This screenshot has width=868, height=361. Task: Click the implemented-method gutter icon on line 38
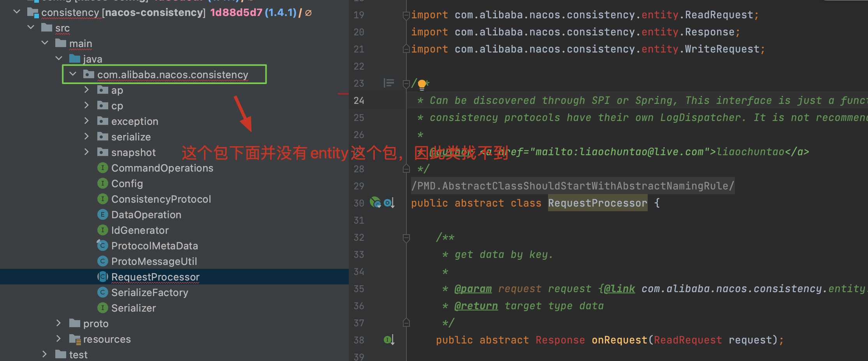[x=389, y=340]
